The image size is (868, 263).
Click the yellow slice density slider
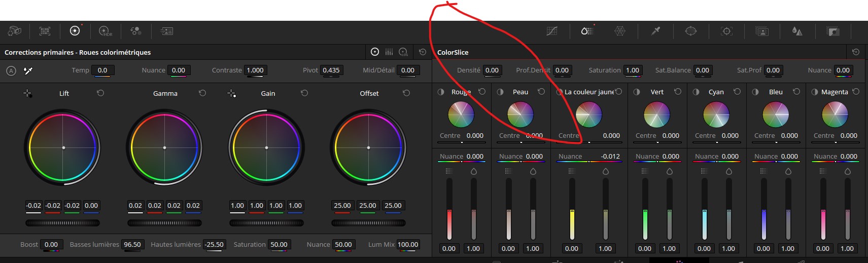coord(572,209)
